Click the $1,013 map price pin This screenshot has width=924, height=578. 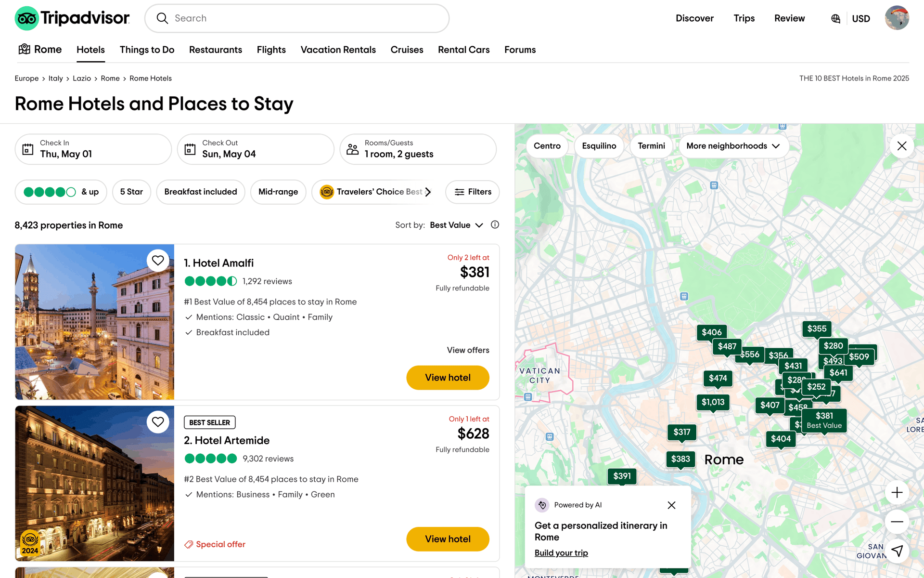713,402
